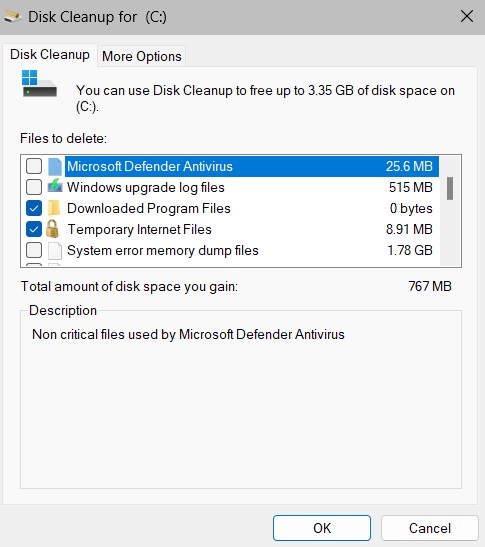Close the Disk Cleanup window
Image resolution: width=485 pixels, height=547 pixels.
467,16
